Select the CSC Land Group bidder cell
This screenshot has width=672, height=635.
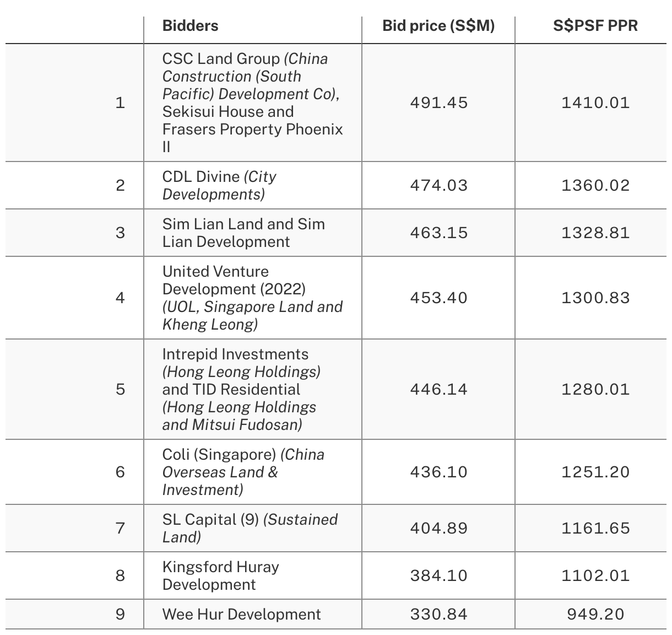click(252, 103)
